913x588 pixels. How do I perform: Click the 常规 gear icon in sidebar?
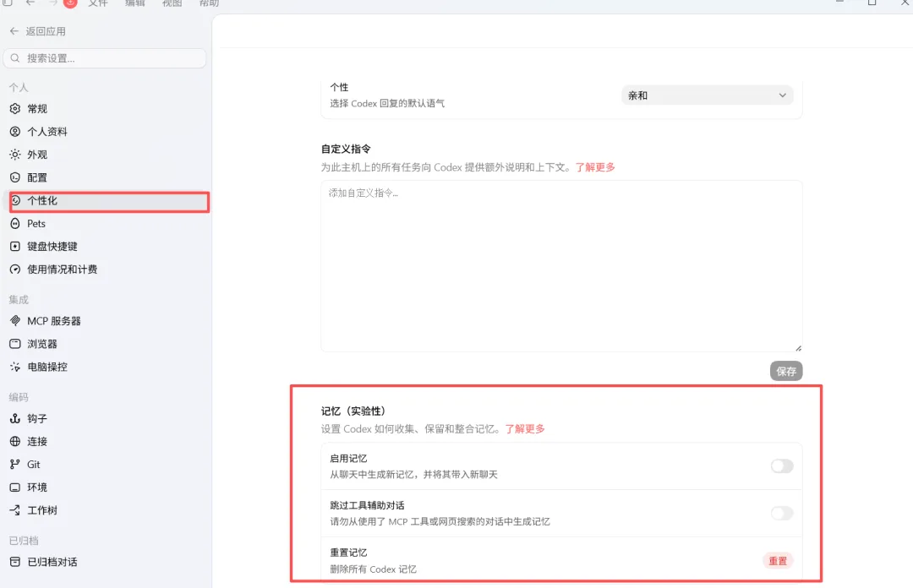coord(15,108)
